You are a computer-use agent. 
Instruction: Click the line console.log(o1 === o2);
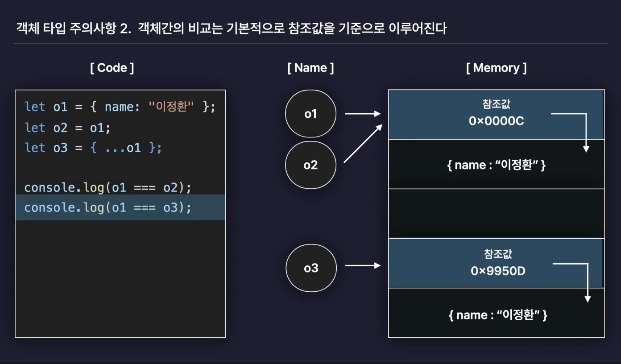(x=108, y=187)
